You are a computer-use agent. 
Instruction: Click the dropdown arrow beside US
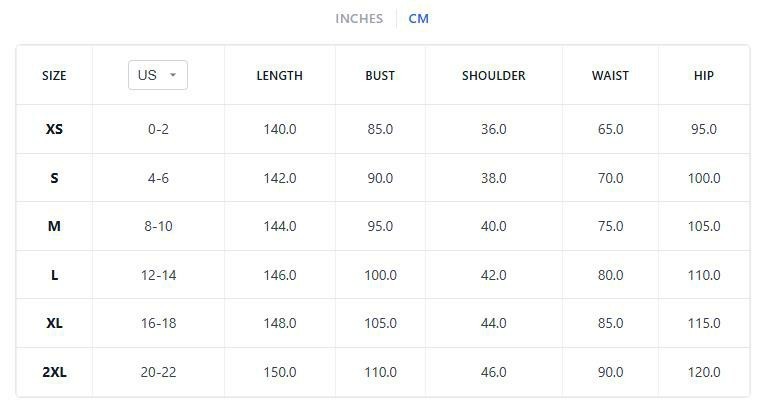(173, 75)
